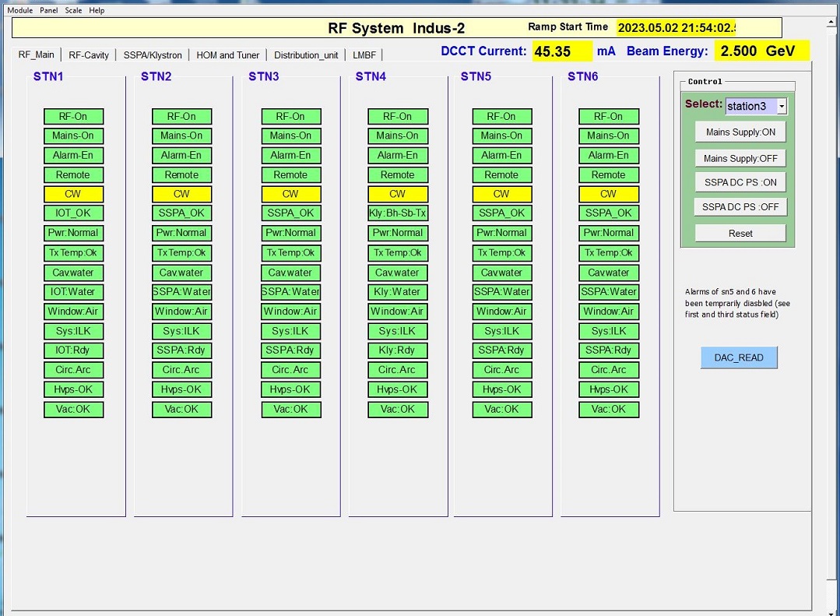Open the Module menu
This screenshot has width=840, height=616.
(x=19, y=10)
